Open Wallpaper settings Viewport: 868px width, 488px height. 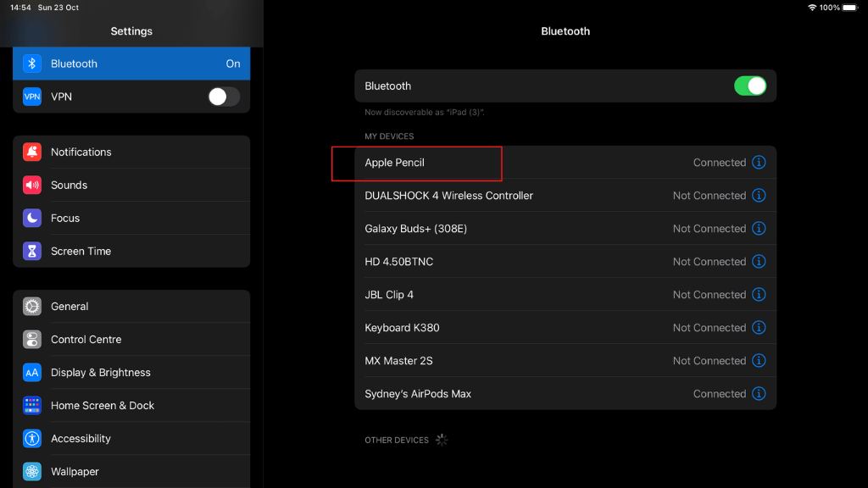tap(131, 471)
